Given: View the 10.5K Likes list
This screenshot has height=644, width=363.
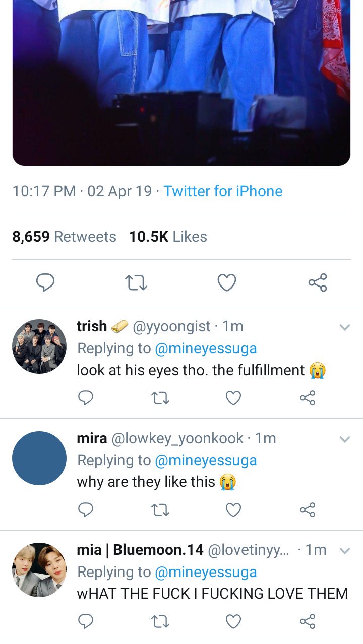Looking at the screenshot, I should pos(168,237).
